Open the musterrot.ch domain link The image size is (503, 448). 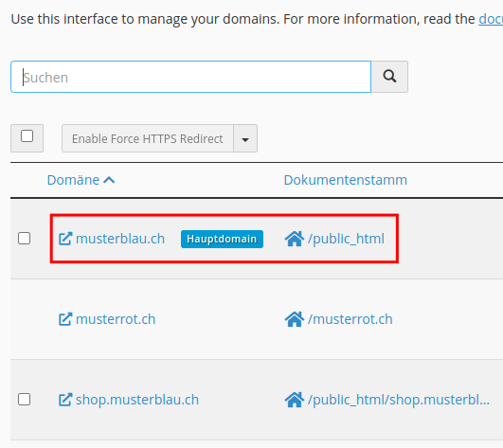pos(116,319)
